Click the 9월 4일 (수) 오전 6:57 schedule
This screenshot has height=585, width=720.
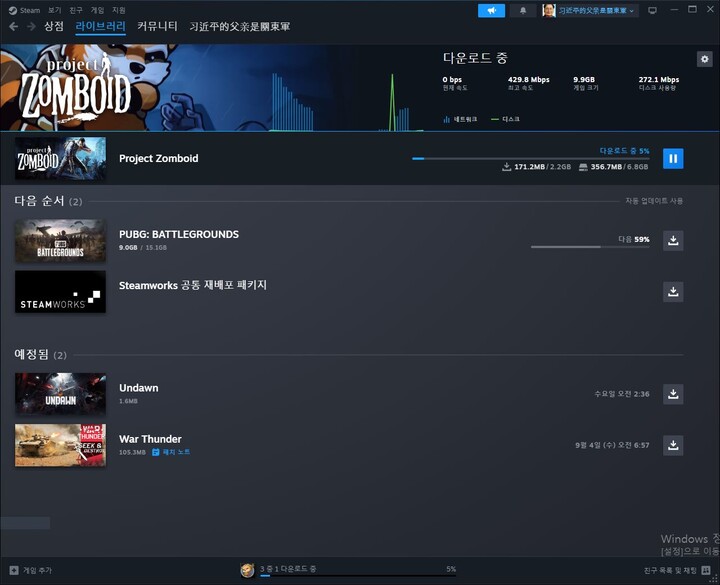coord(612,445)
